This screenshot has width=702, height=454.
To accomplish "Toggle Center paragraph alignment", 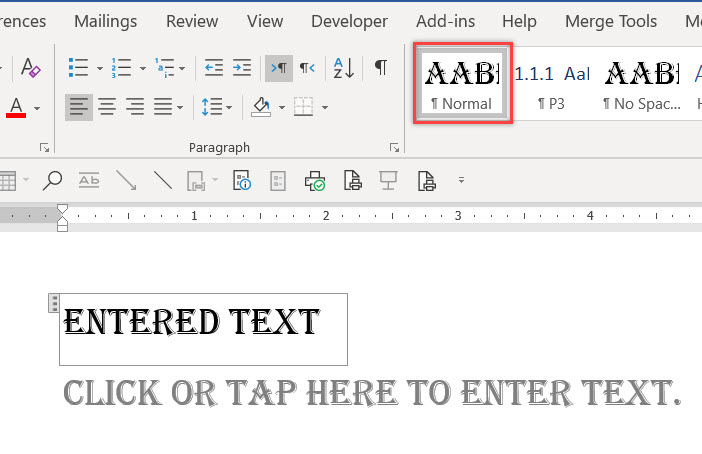I will pyautogui.click(x=107, y=107).
